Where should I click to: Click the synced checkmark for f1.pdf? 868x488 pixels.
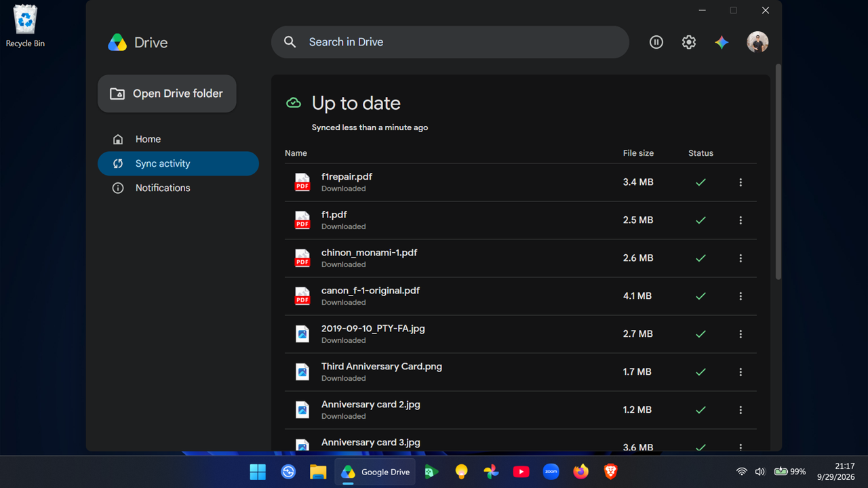pos(701,220)
